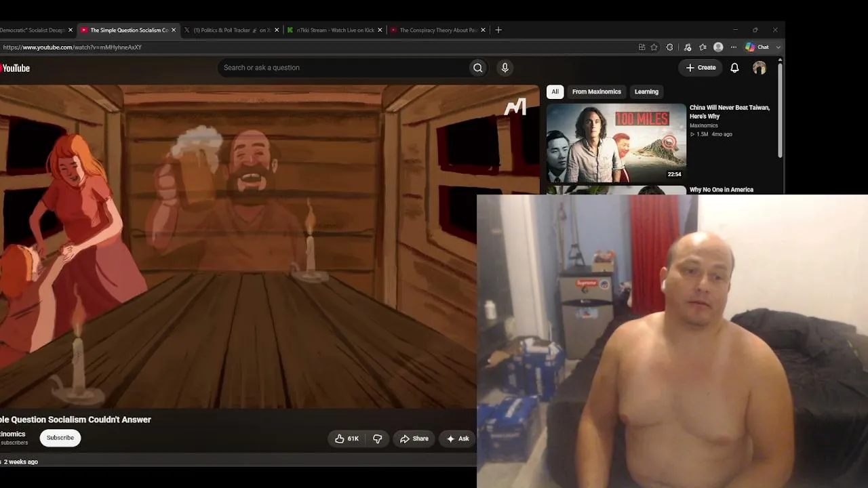
Task: Close the Democratic Socialist Deception tab
Action: coord(71,30)
